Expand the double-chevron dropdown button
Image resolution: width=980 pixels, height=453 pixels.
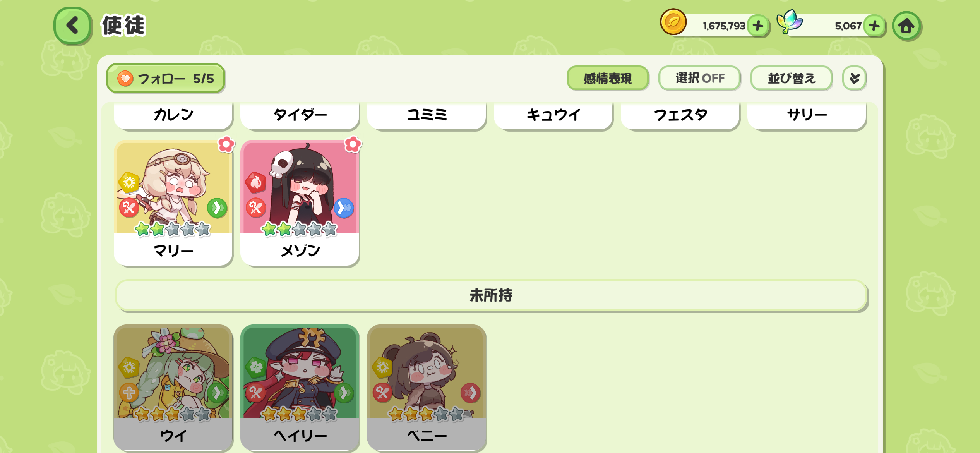[855, 78]
